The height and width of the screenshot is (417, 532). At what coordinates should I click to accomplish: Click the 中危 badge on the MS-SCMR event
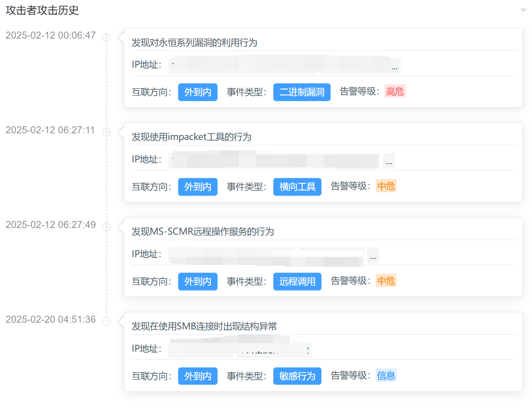(386, 280)
